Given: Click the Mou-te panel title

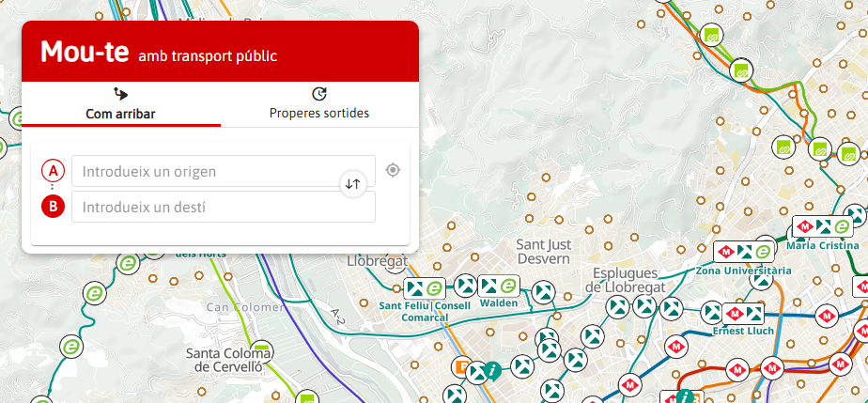Looking at the screenshot, I should (x=85, y=53).
